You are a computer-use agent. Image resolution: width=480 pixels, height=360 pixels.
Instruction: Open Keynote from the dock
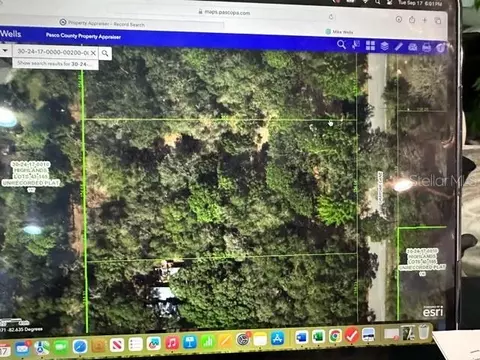pyautogui.click(x=190, y=342)
